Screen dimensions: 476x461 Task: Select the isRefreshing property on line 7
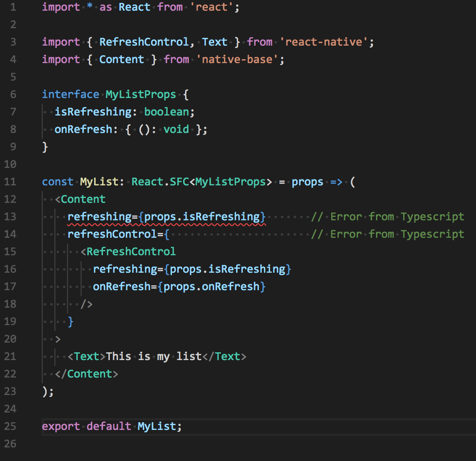(x=94, y=112)
